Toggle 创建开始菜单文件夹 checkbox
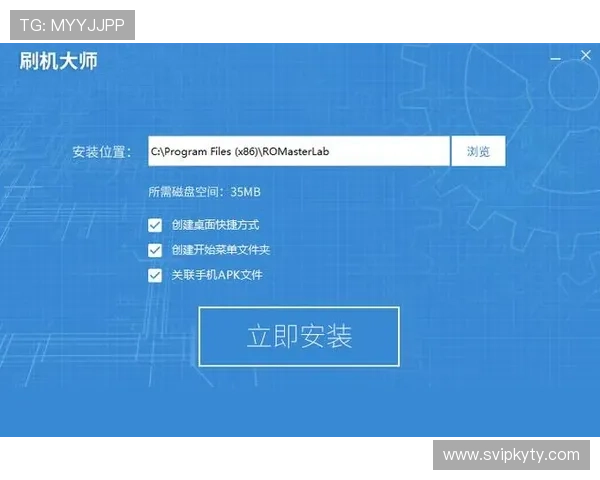Viewport: 600px width, 480px height. coord(155,250)
